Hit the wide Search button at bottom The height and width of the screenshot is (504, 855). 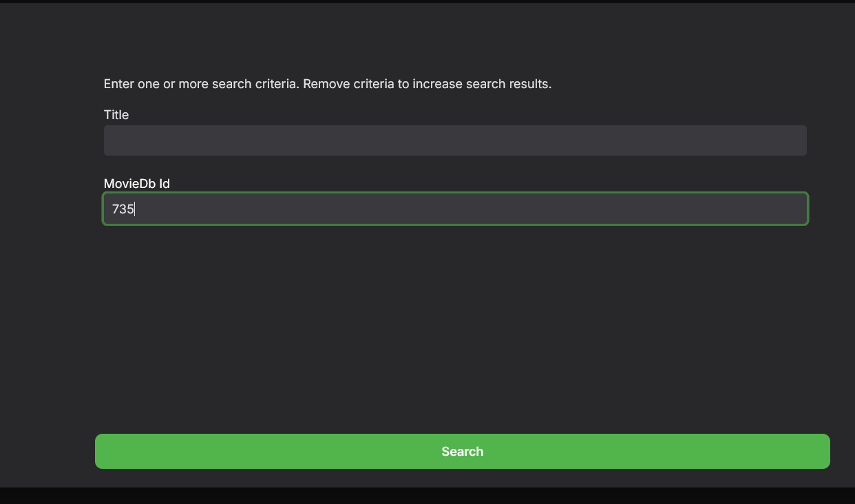click(462, 451)
